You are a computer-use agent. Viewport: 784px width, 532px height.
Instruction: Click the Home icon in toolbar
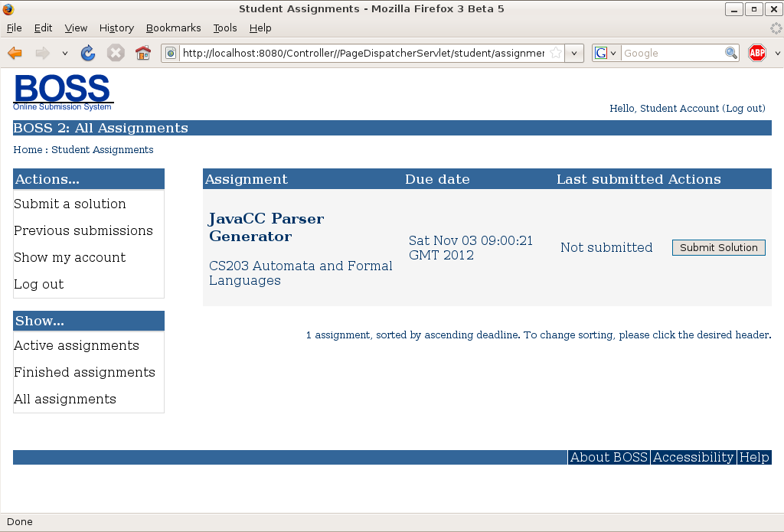(x=142, y=53)
